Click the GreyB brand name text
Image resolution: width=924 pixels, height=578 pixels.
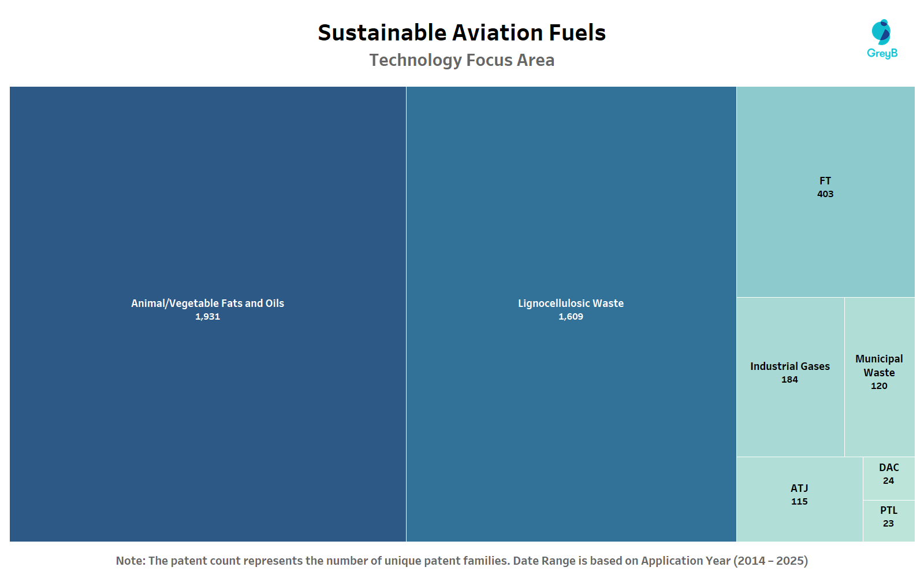[882, 53]
